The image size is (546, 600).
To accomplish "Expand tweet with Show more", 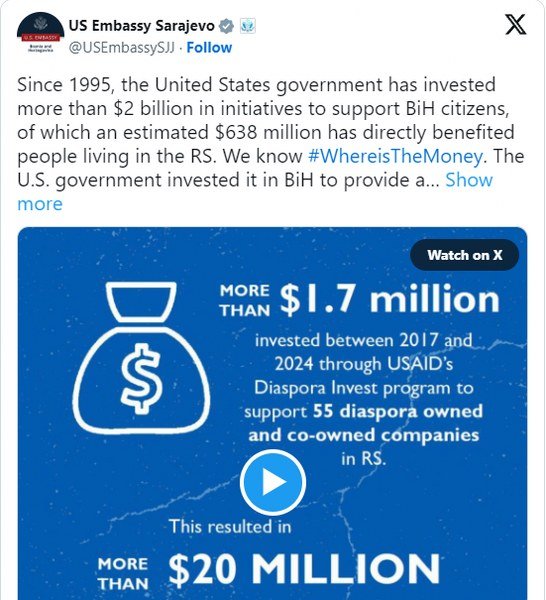I will point(255,192).
